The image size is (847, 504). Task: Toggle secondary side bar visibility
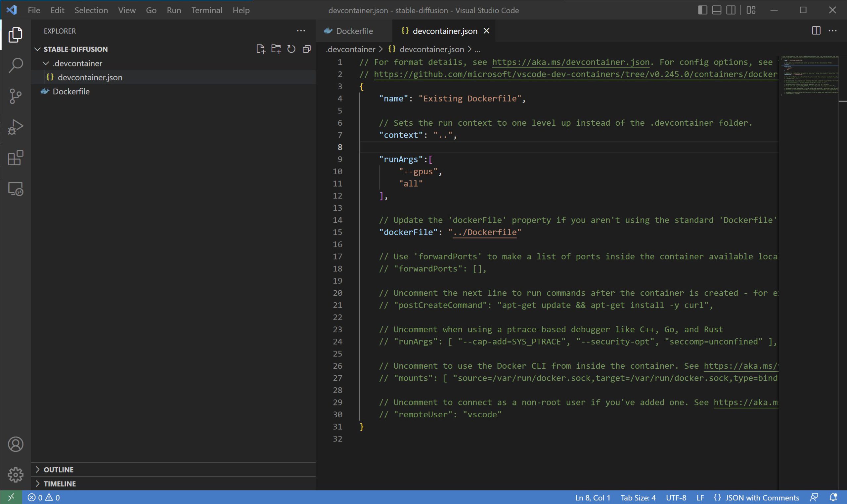click(x=731, y=10)
